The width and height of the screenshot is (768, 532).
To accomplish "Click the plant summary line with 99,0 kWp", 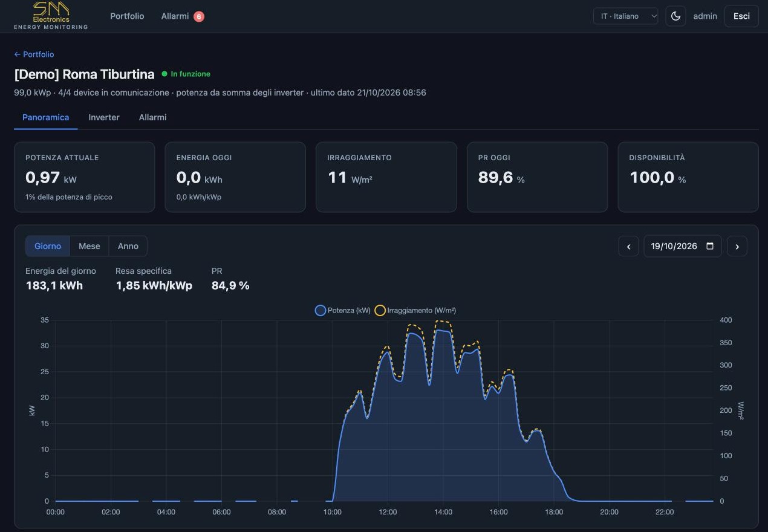I will (x=220, y=92).
